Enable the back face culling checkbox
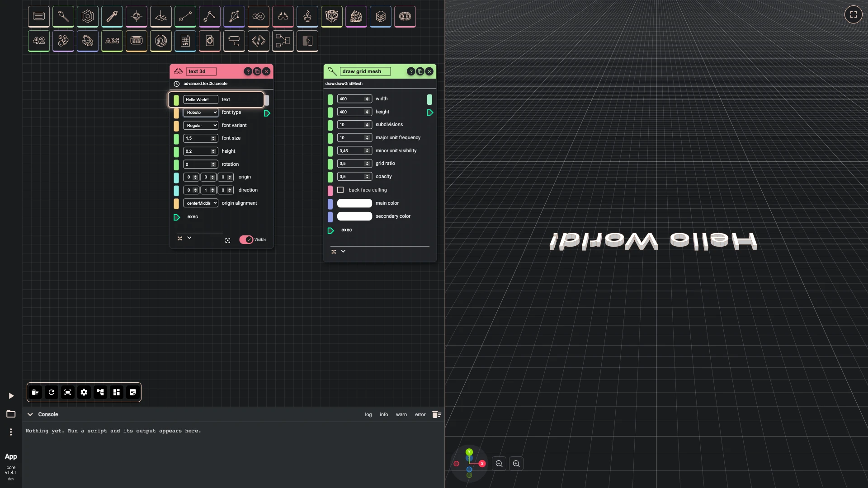This screenshot has height=488, width=868. [x=340, y=190]
